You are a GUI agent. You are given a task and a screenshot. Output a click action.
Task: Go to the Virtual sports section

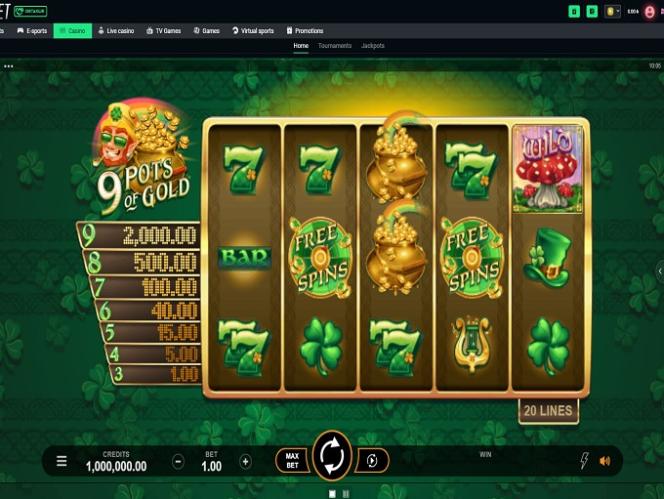coord(253,31)
